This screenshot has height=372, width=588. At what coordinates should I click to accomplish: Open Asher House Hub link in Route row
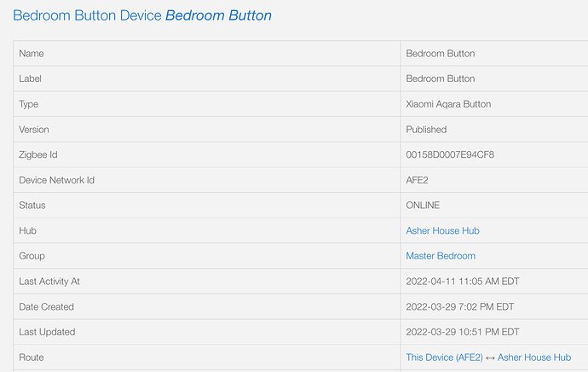pyautogui.click(x=534, y=357)
